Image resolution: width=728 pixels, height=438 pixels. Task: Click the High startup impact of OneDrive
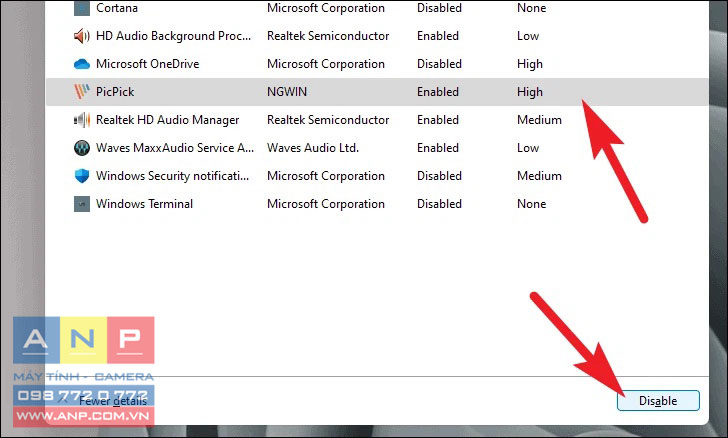tap(530, 64)
